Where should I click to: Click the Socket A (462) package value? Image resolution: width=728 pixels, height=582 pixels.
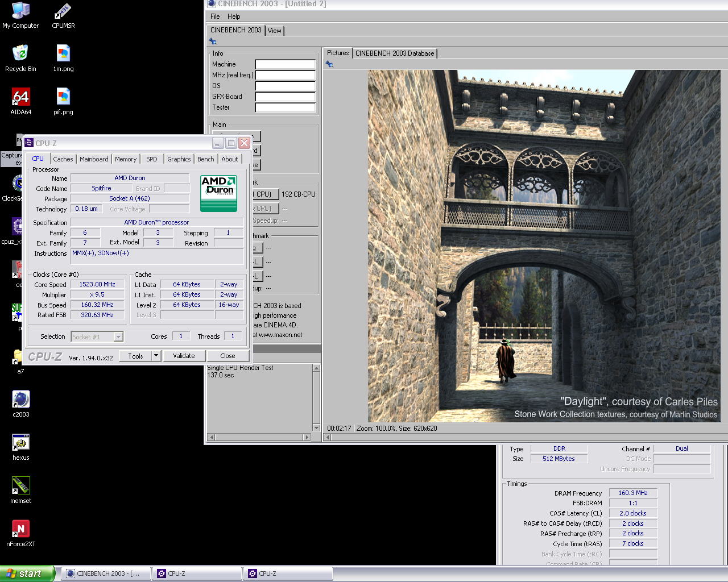[130, 198]
